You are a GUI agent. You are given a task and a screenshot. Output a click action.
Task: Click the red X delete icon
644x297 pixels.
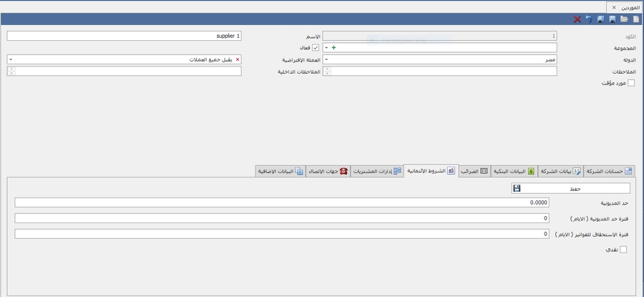(577, 19)
